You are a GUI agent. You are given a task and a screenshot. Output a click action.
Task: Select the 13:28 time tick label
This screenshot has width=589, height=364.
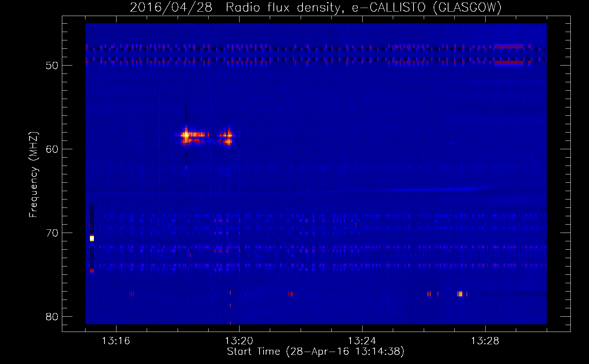(x=485, y=341)
